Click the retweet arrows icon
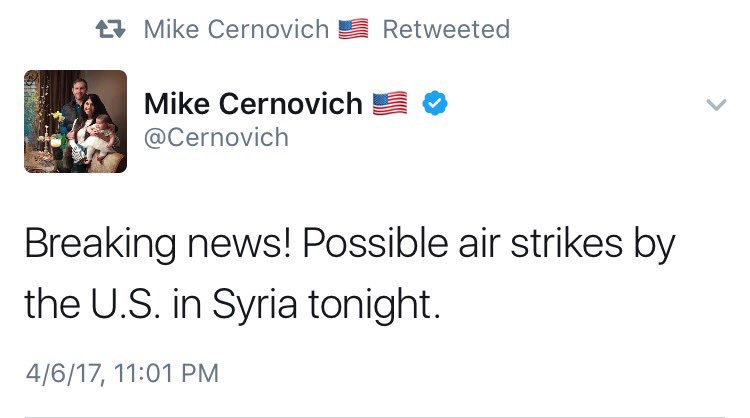750x418 pixels. click(110, 29)
